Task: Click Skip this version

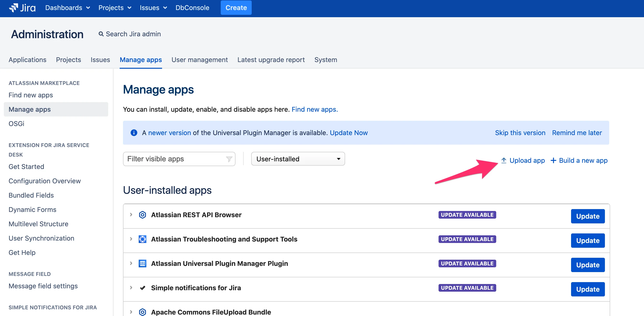Action: [x=520, y=133]
